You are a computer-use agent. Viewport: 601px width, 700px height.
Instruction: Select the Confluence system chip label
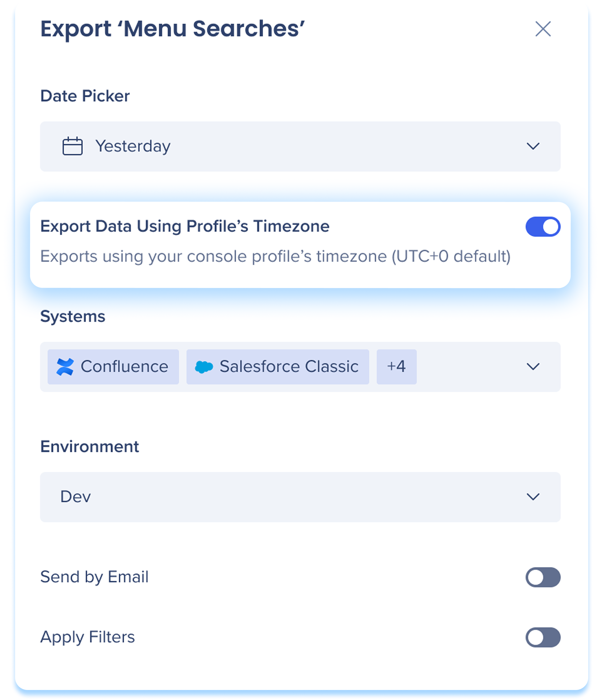124,367
